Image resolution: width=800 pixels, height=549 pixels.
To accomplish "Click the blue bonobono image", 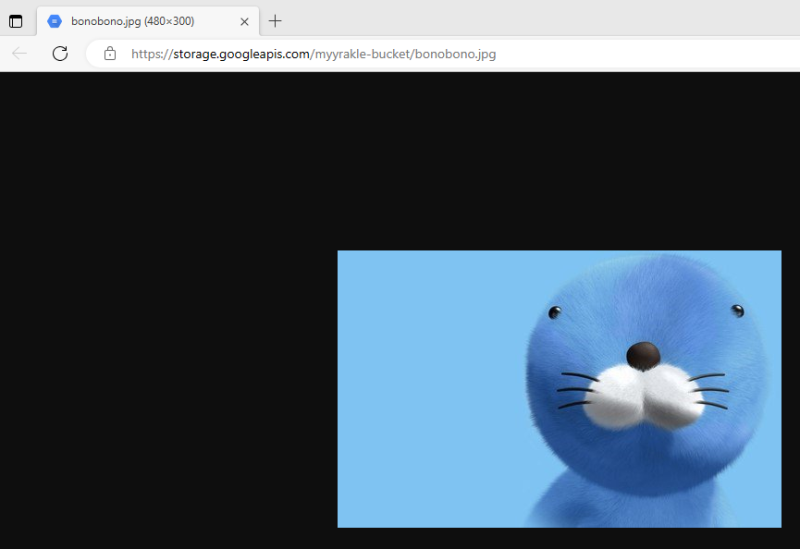I will (x=559, y=389).
